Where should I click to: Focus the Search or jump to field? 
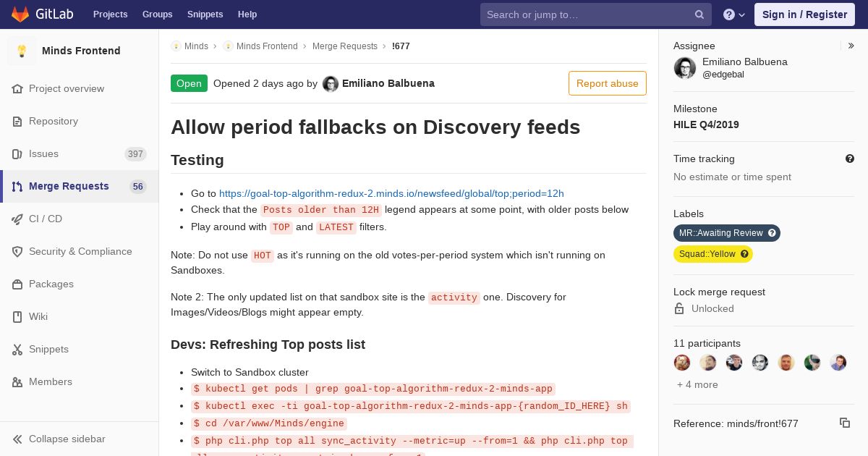point(596,14)
